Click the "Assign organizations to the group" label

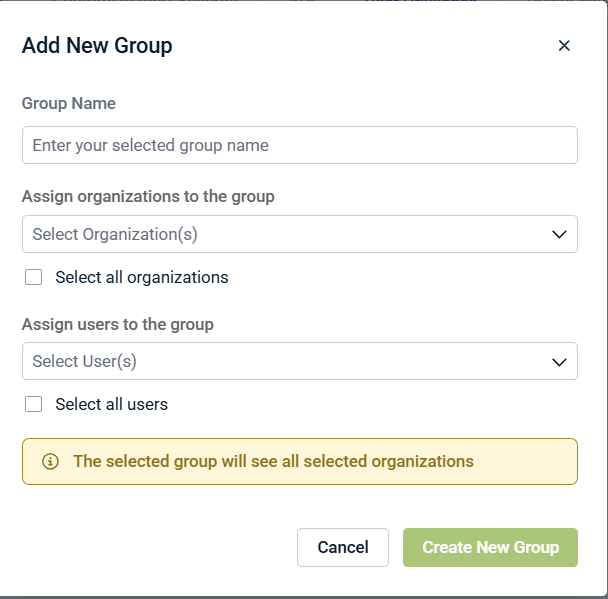pyautogui.click(x=148, y=196)
